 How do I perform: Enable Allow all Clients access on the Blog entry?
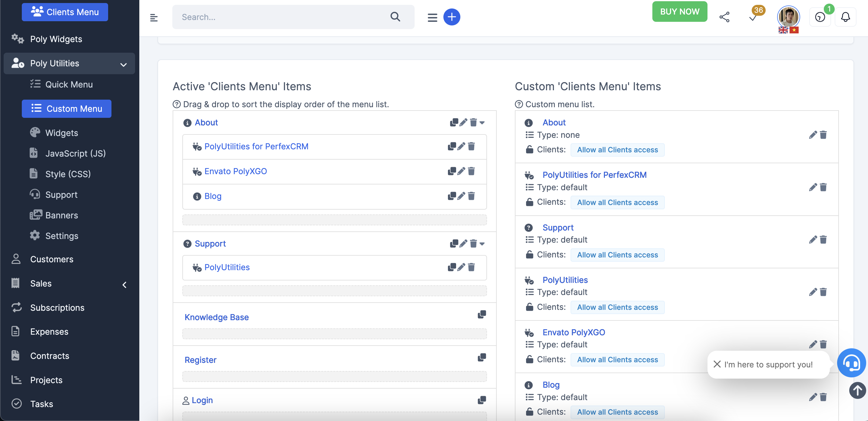click(x=617, y=412)
